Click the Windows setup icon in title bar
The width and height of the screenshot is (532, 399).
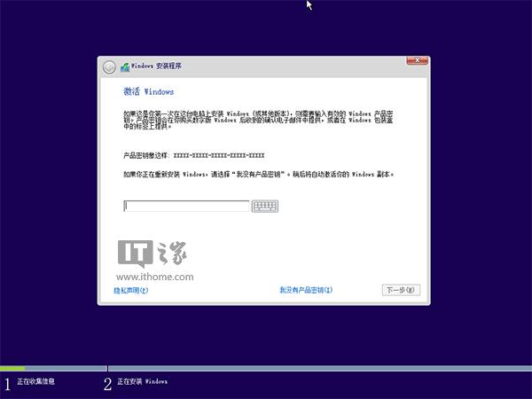tap(125, 66)
